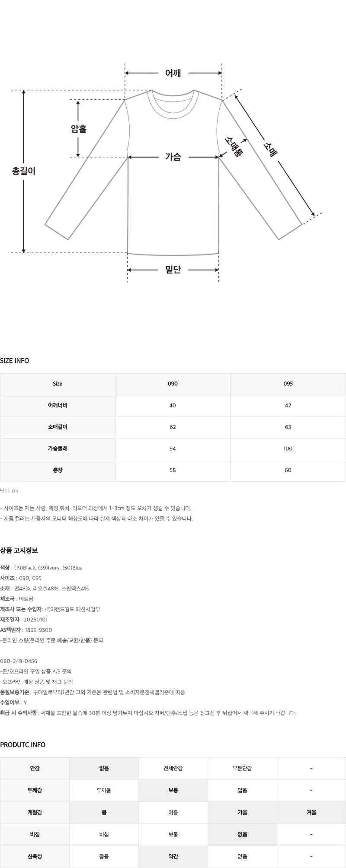
Task: Click the 소매길이 value 62 cell
Action: click(173, 427)
